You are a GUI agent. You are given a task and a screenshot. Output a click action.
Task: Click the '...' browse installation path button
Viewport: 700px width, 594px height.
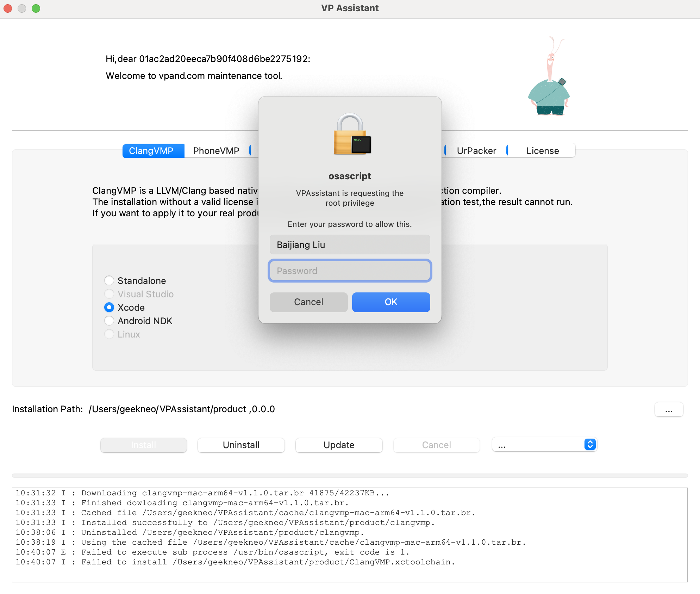click(668, 409)
